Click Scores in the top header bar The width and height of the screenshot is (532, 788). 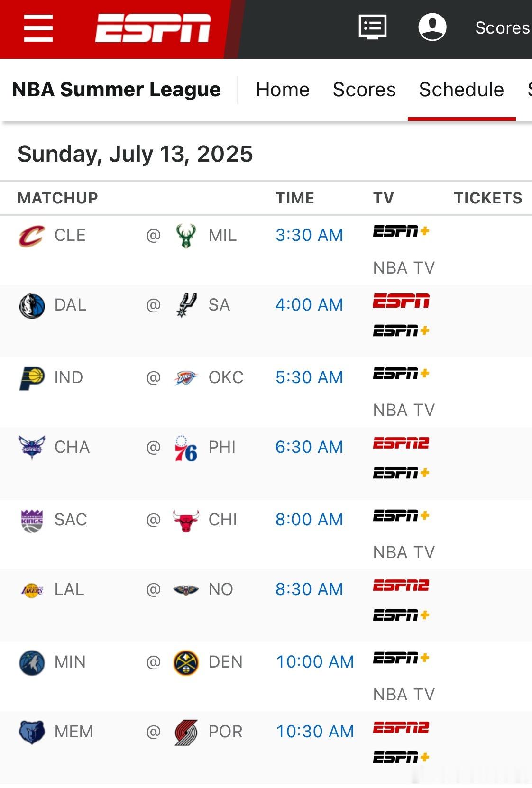pos(503,28)
